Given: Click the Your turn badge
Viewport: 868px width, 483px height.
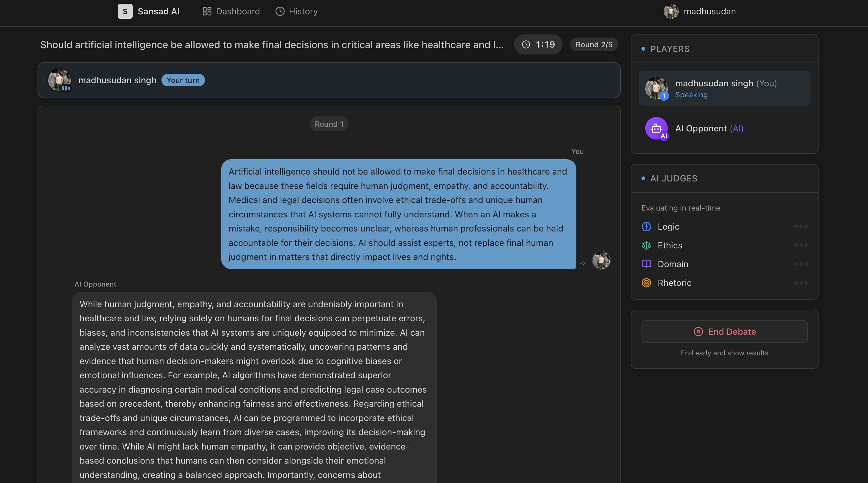Looking at the screenshot, I should click(183, 80).
